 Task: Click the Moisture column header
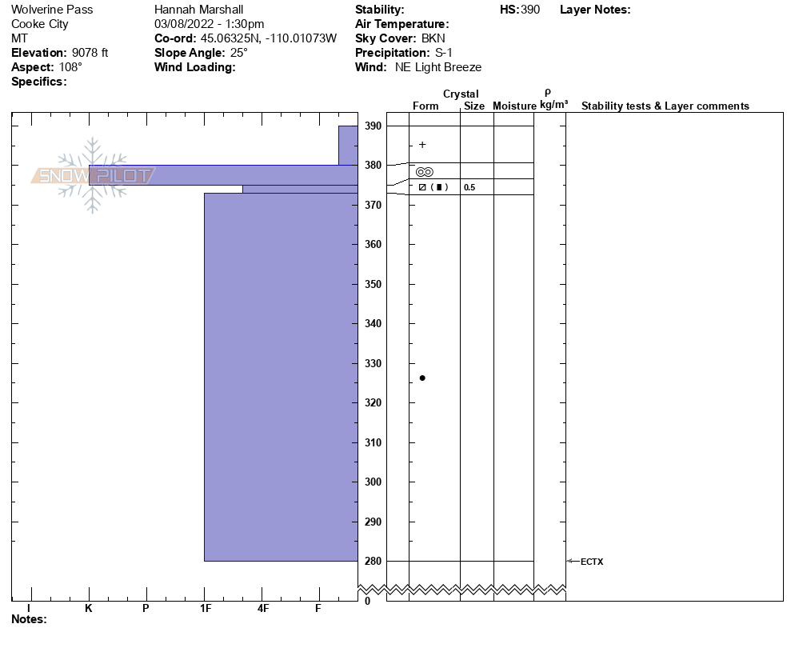click(x=514, y=106)
